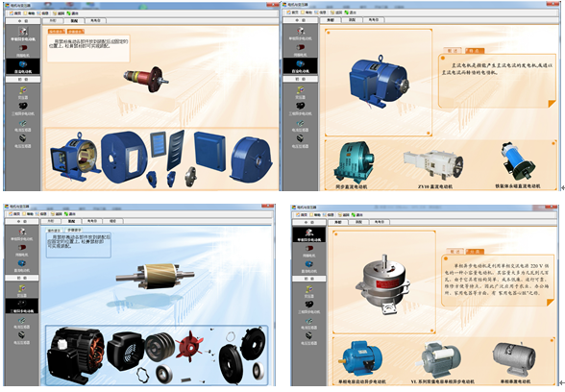Open 电压互感器 sidebar icon in silver motor window
The height and width of the screenshot is (392, 565).
[x=308, y=336]
